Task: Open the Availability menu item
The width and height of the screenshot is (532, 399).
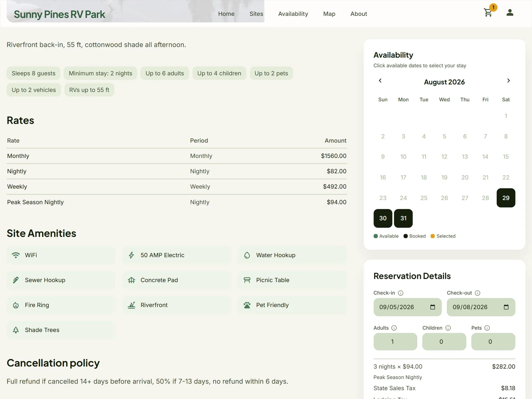Action: 293,14
